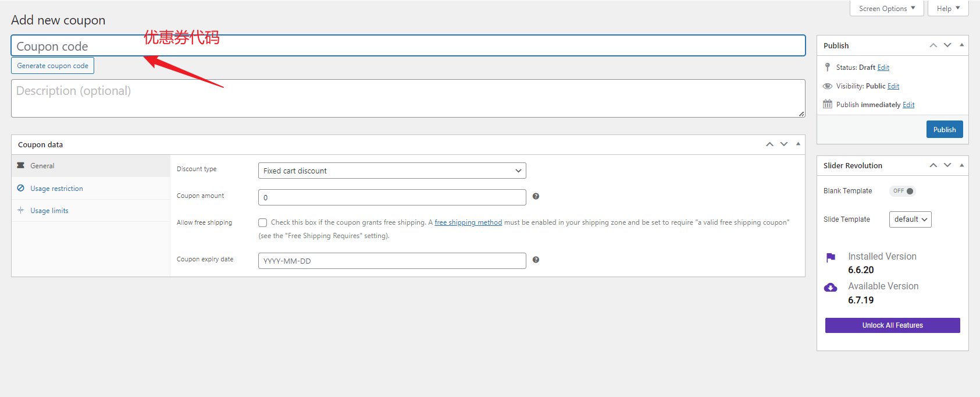The image size is (980, 397).
Task: Move Publish panel up with arrow icon
Action: 933,45
